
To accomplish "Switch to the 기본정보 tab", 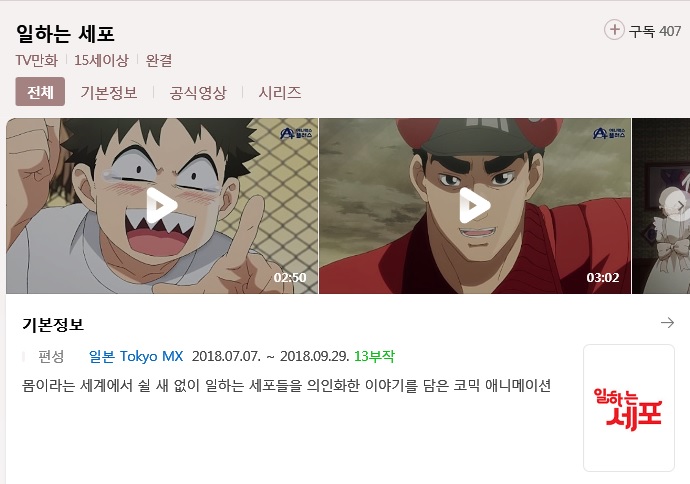I will 109,92.
